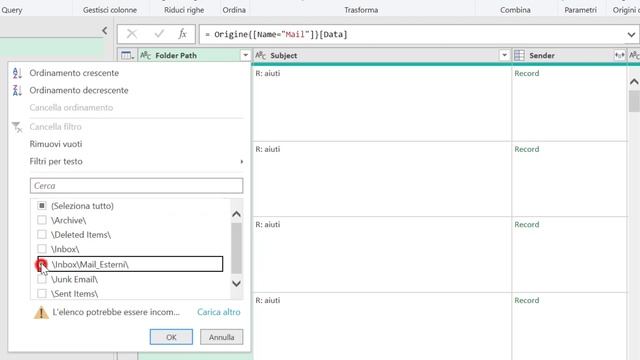Dismiss the filter menu with Annulla
Screen dimensions: 640x360
(x=222, y=337)
